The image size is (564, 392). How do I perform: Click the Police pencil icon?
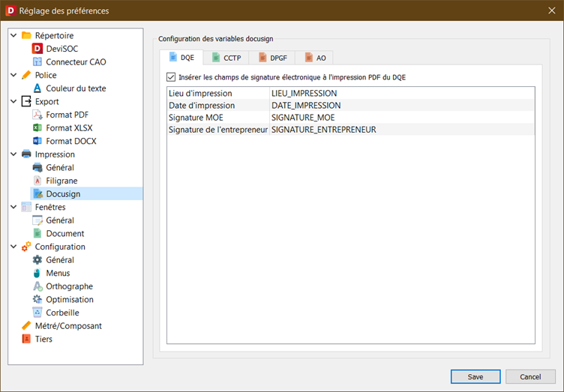coord(26,75)
